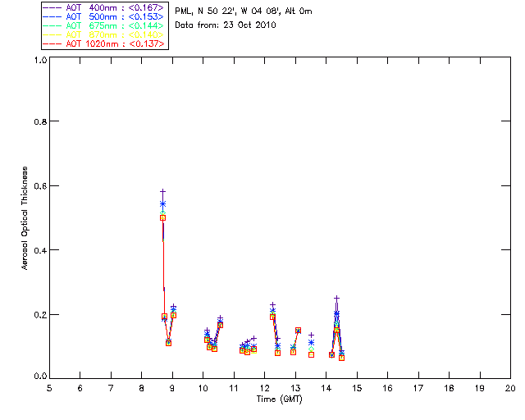Click the 'AOT 675nm : <0.144>' legend entry
The image size is (525, 420).
click(104, 25)
